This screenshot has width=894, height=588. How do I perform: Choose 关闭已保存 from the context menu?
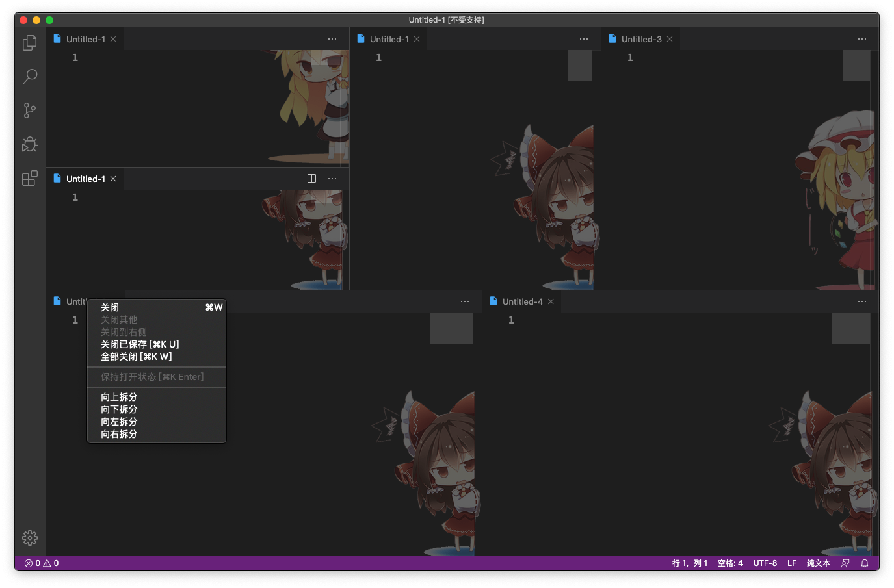point(157,344)
